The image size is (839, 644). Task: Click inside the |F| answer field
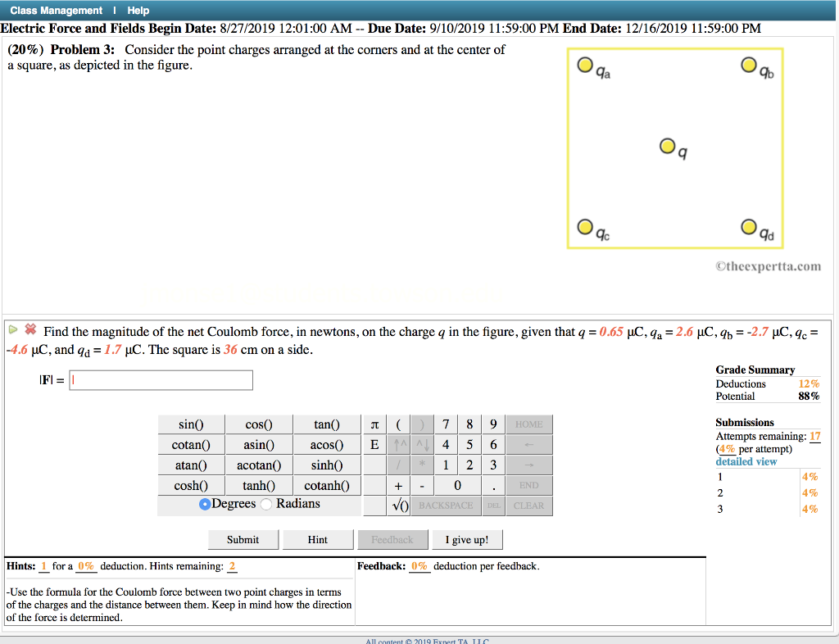tap(161, 379)
